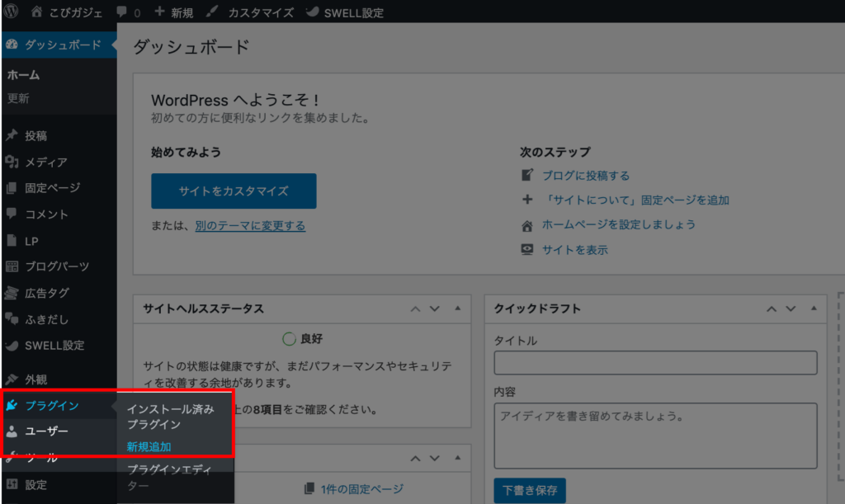Viewport: 845px width, 504px height.
Task: Click the WordPress logo in admin bar
Action: click(x=11, y=11)
